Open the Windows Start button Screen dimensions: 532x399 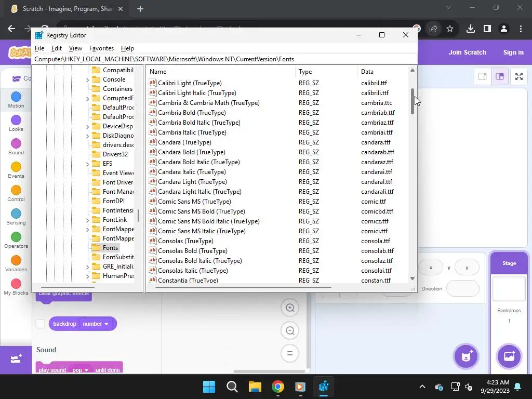(x=209, y=387)
